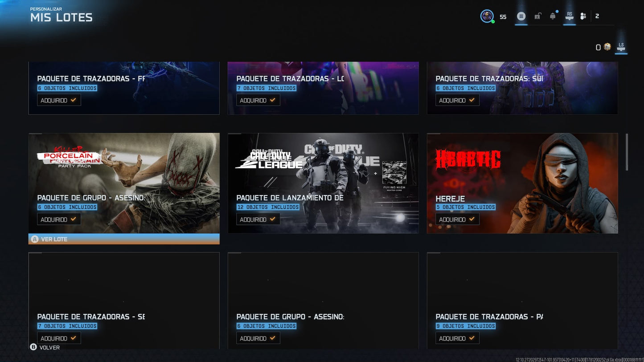This screenshot has height=362, width=644.
Task: Select the open padlock icon in the top bar
Action: (x=538, y=16)
